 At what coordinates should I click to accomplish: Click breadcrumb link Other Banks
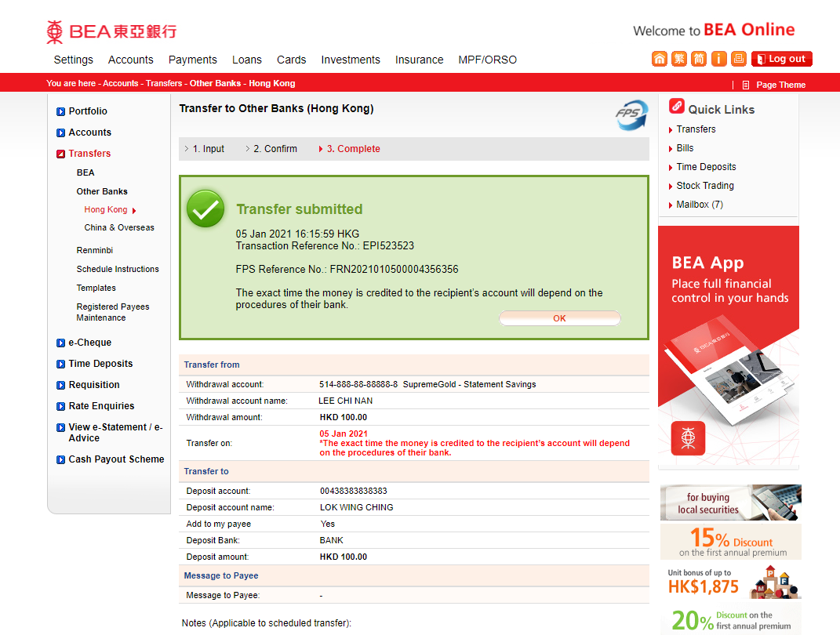click(216, 83)
